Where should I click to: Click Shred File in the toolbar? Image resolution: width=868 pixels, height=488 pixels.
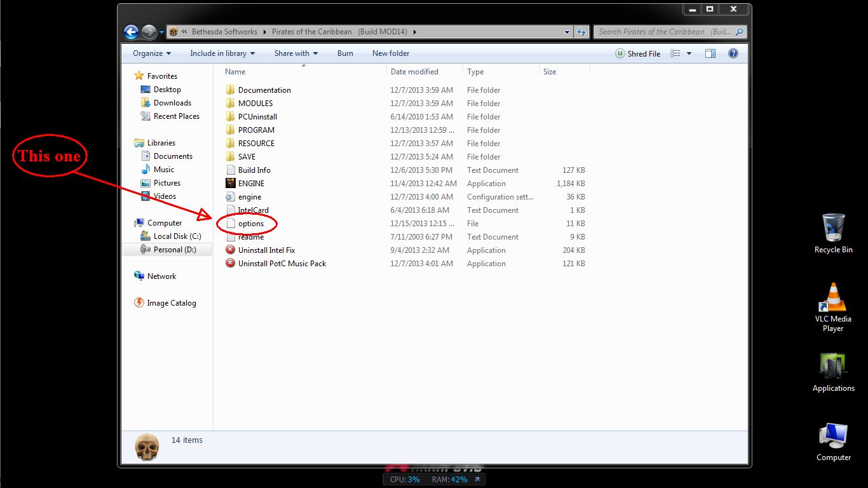(638, 54)
